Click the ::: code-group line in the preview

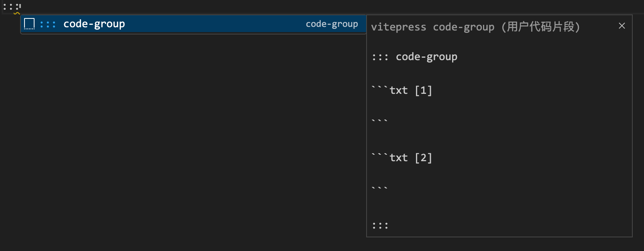(414, 57)
